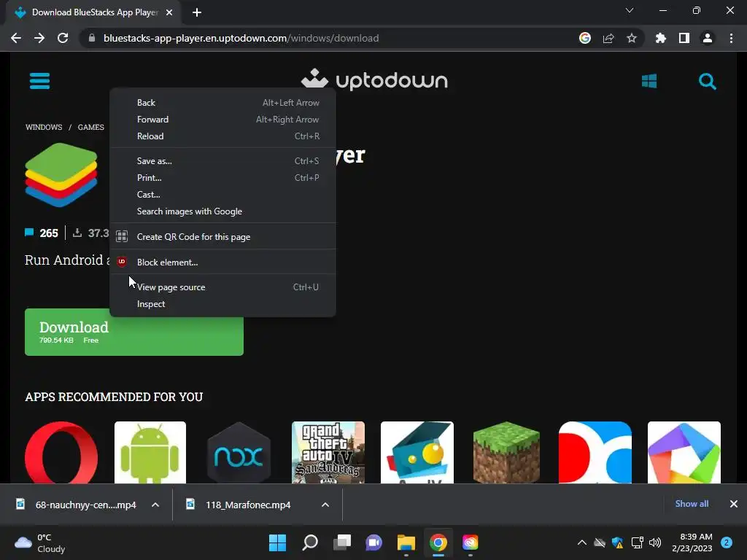Click the Uptodown logo

pos(374,80)
